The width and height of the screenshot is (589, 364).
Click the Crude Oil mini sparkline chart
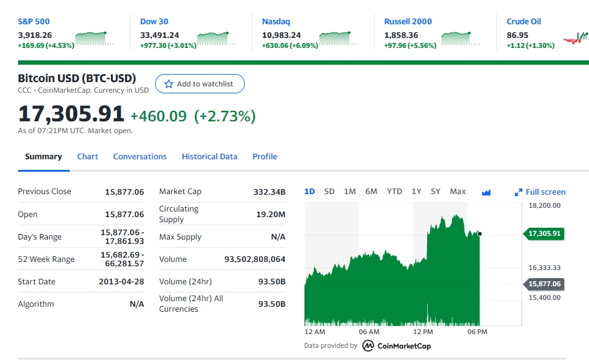(x=575, y=39)
